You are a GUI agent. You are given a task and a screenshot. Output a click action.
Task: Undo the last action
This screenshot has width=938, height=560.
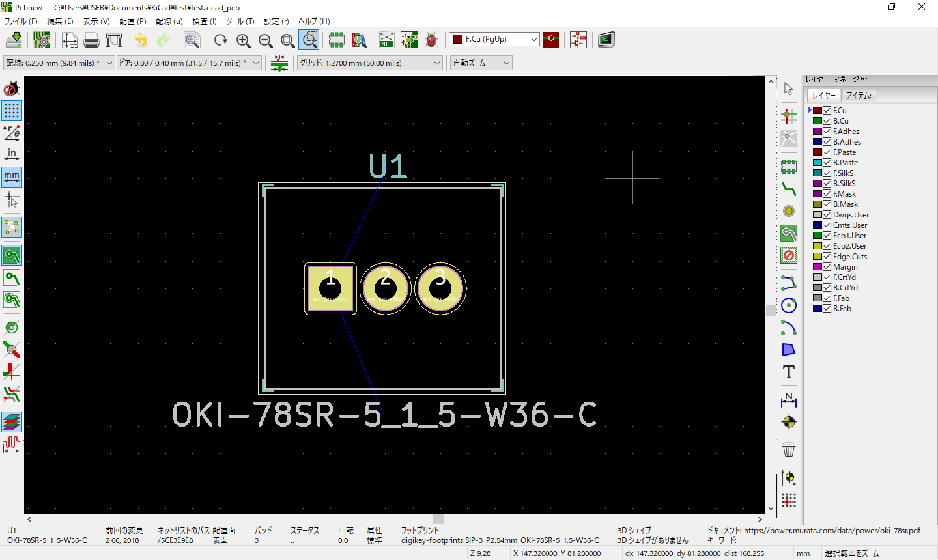(141, 40)
